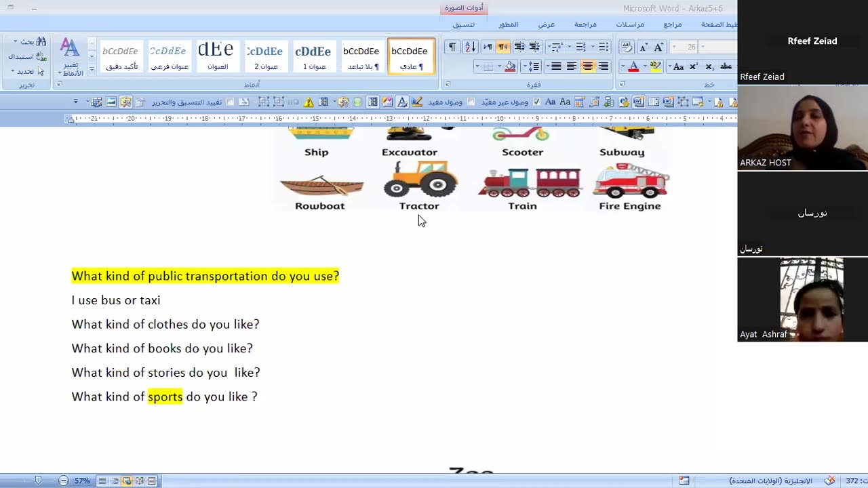The image size is (868, 488).
Task: Apply the Heading 2 style
Action: coord(265,56)
